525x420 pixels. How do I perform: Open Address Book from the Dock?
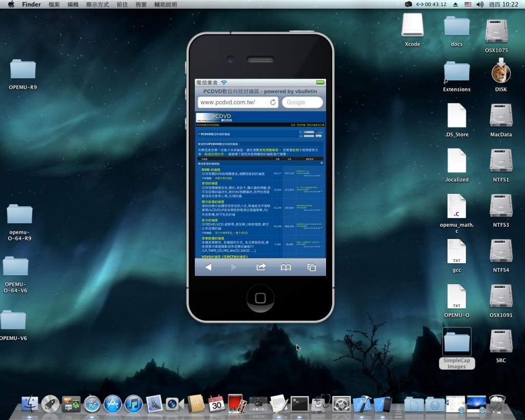pos(195,404)
